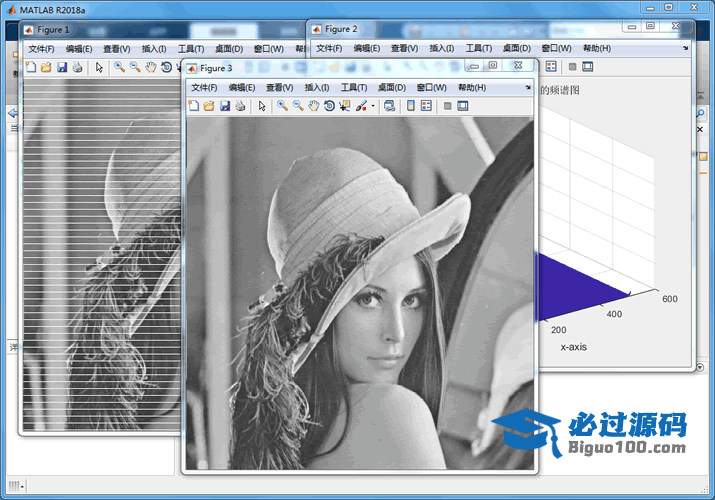The width and height of the screenshot is (715, 500).
Task: Open 文件(F) menu in Figure 3
Action: 204,88
